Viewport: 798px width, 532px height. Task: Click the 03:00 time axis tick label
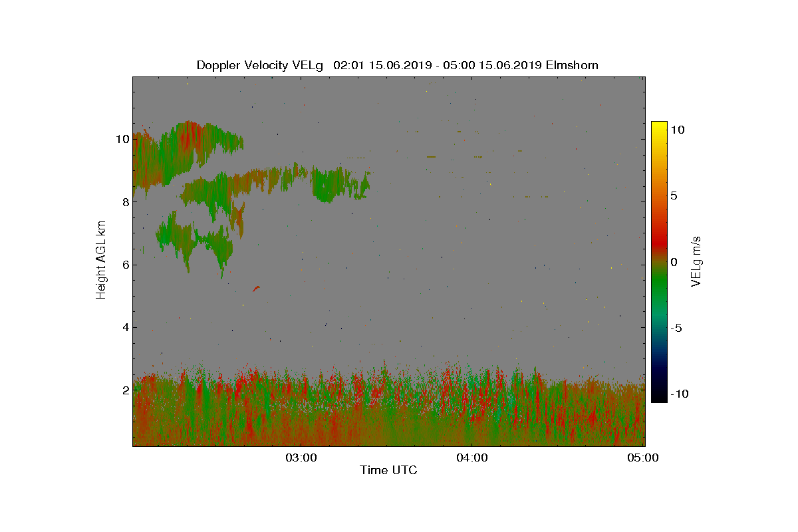click(301, 458)
